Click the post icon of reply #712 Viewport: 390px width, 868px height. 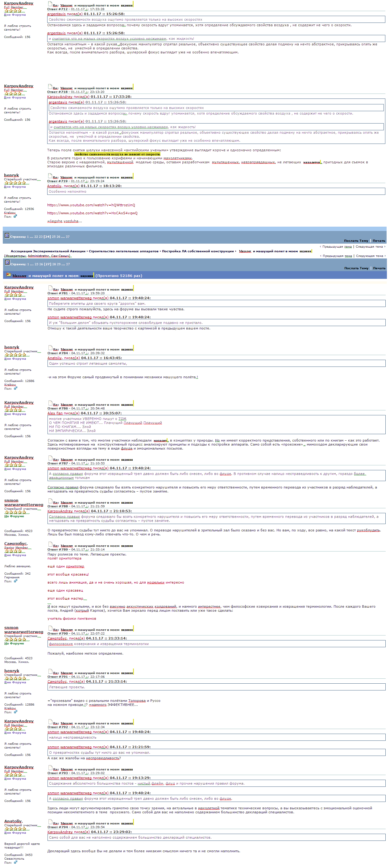coord(50,4)
